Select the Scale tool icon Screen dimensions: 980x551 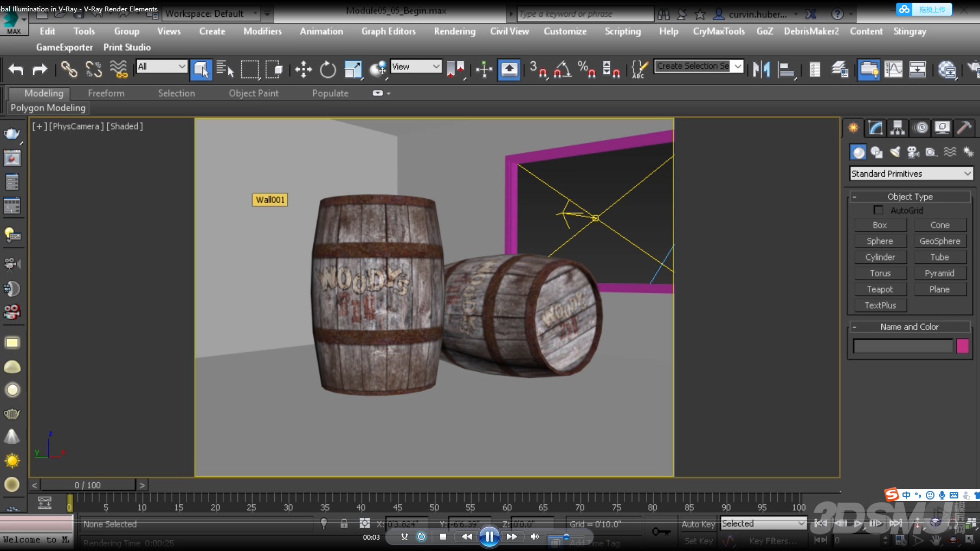tap(353, 69)
